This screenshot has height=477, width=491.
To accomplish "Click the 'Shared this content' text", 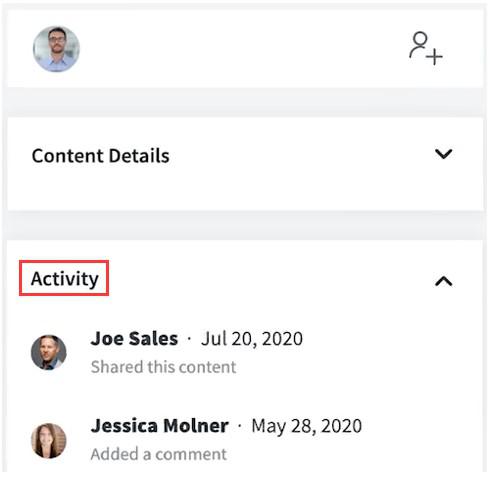I will coord(163,367).
